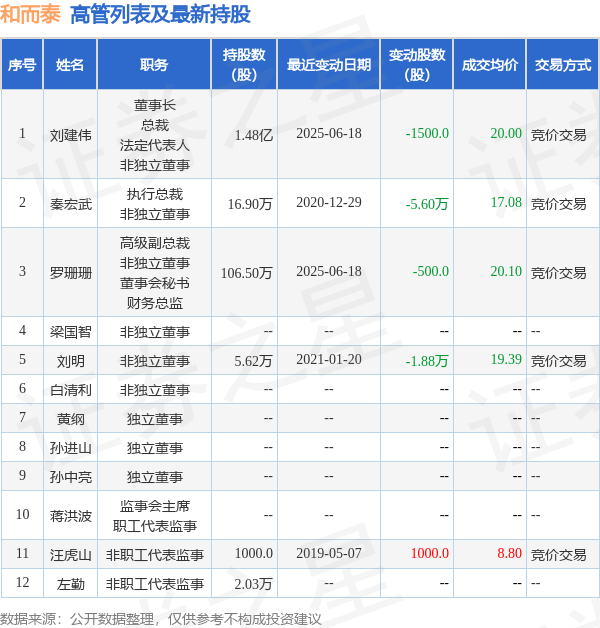Click the change value -1.88万

click(x=427, y=361)
